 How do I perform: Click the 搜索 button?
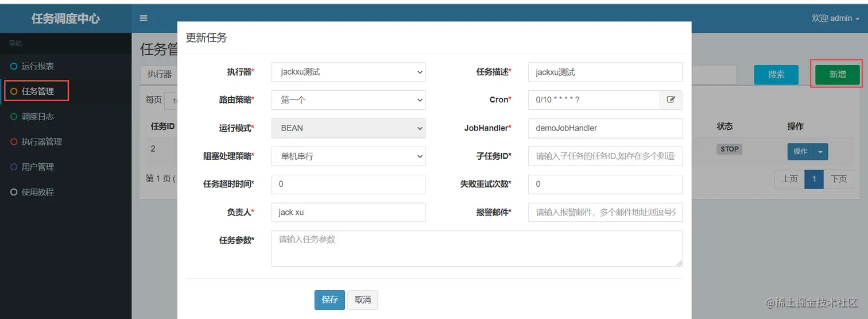pyautogui.click(x=776, y=75)
